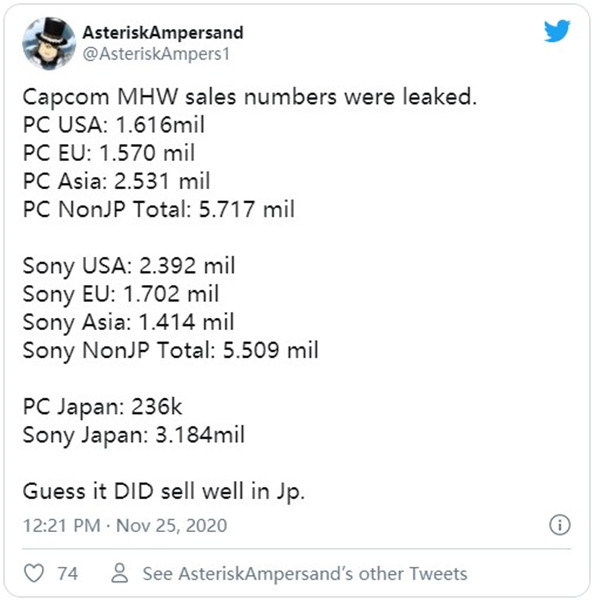
Task: Click the 'Sony USA: 2.392 mil' line
Action: 129,266
